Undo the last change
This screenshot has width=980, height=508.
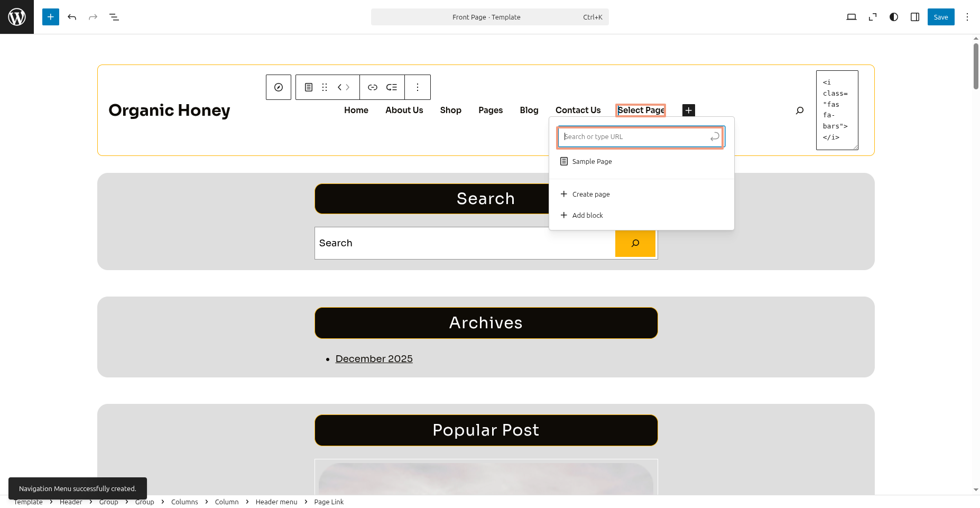click(x=72, y=17)
